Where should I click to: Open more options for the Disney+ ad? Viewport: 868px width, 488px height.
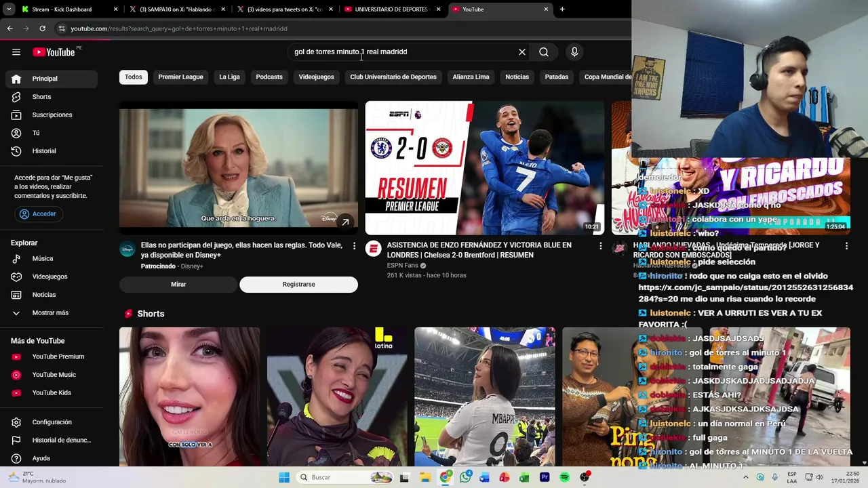click(x=354, y=246)
